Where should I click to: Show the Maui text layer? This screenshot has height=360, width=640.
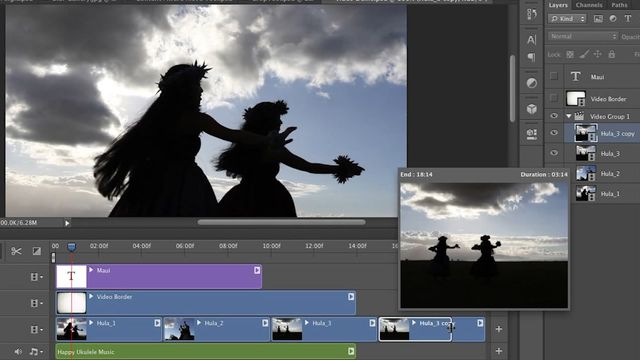pyautogui.click(x=554, y=76)
